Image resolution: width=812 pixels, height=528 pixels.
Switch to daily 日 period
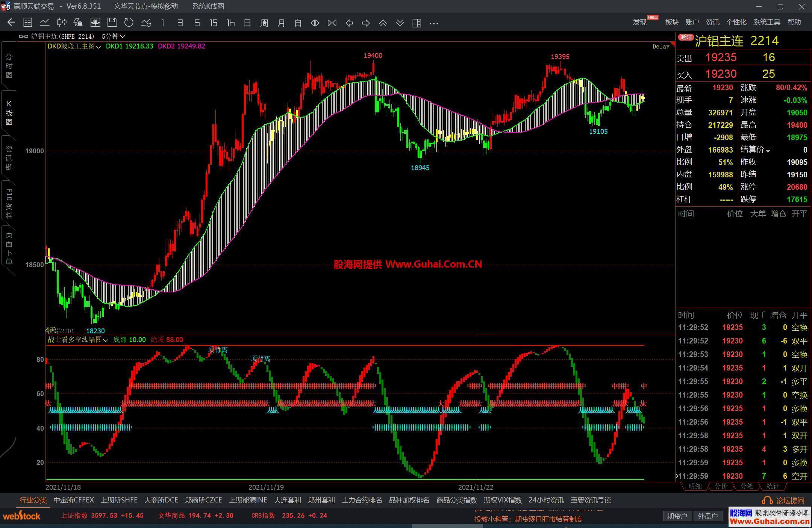(247, 23)
